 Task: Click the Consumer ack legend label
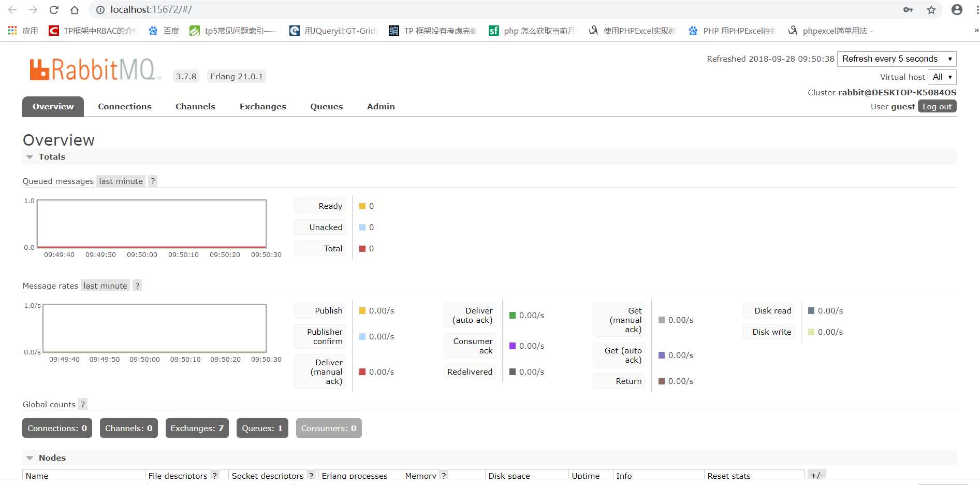(470, 346)
